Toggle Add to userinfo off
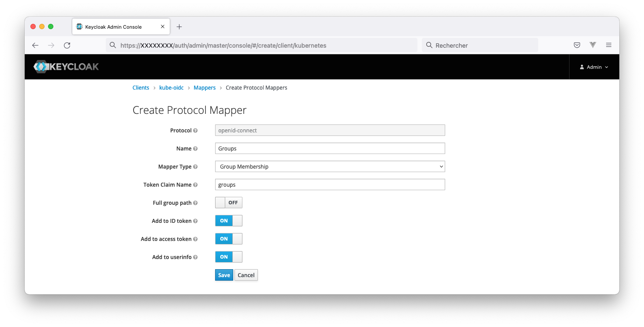 coord(228,257)
